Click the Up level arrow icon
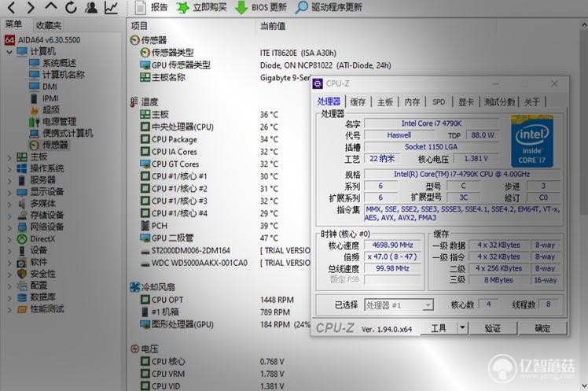 (50, 6)
